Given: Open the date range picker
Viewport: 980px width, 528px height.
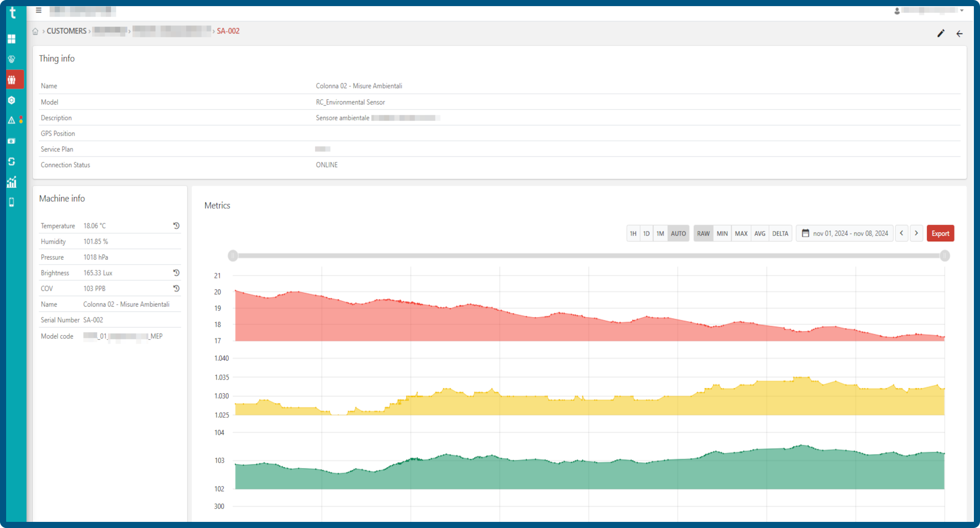Looking at the screenshot, I should pos(845,233).
